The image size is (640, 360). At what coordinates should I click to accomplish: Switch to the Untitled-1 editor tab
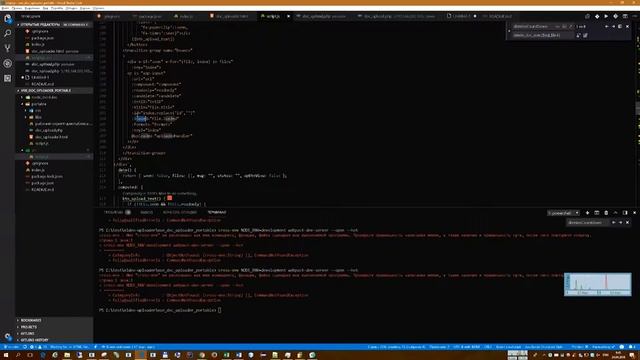point(462,16)
